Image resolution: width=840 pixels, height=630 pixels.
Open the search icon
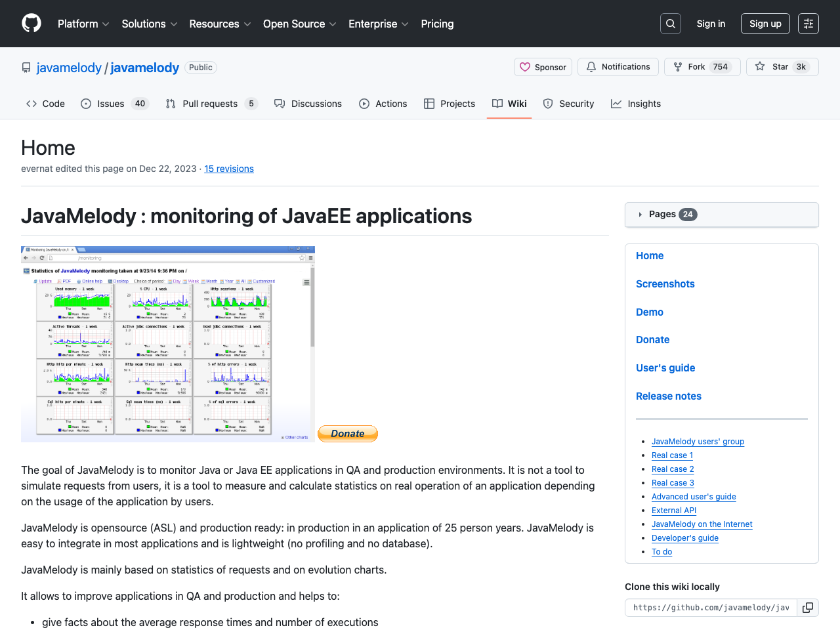pos(670,23)
